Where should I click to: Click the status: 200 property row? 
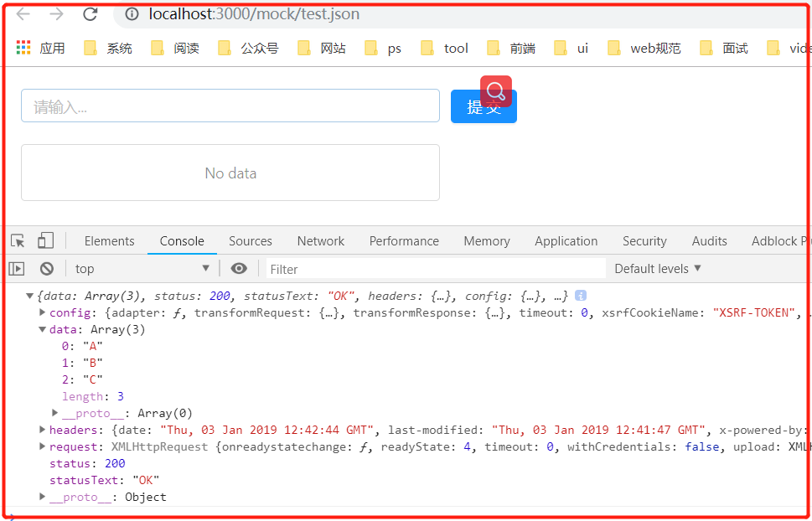pyautogui.click(x=87, y=463)
